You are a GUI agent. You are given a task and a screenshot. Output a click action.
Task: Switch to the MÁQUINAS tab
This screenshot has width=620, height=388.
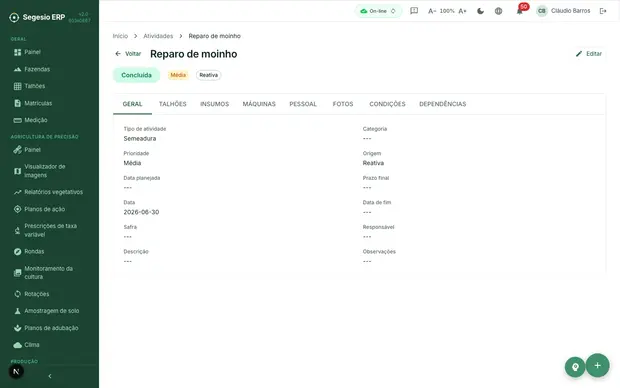tap(259, 104)
